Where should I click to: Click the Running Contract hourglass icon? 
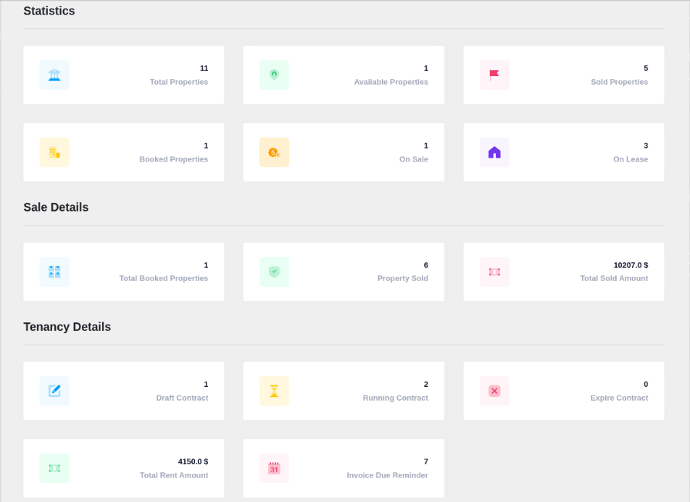[274, 391]
